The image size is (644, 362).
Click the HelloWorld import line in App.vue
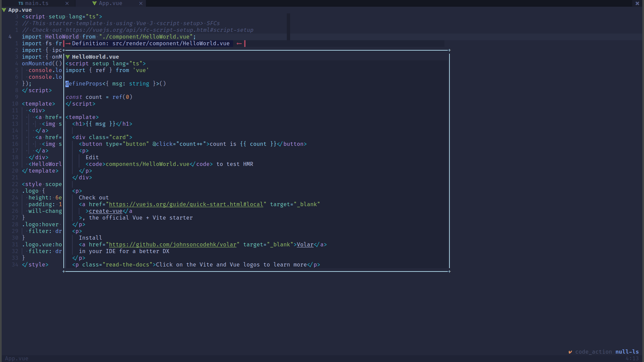[x=109, y=37]
